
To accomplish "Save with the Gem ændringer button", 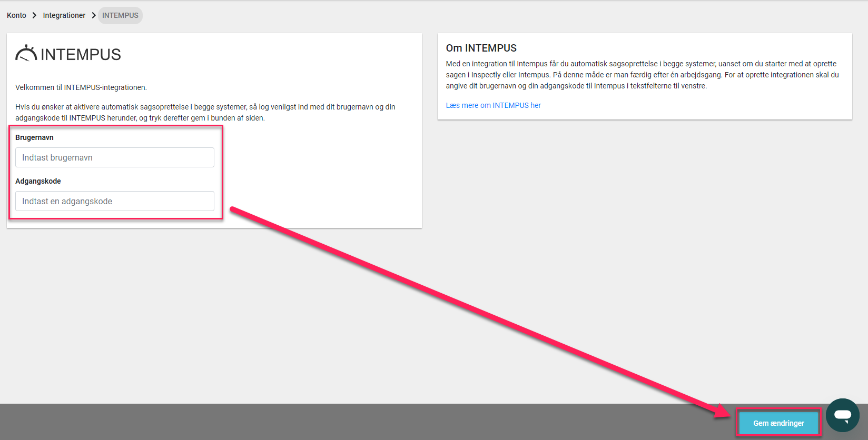I will (778, 423).
